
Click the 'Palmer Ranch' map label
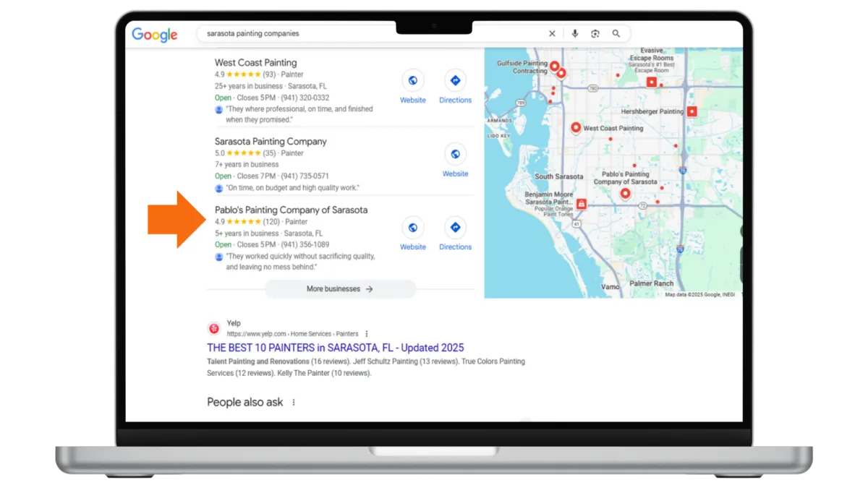[651, 283]
